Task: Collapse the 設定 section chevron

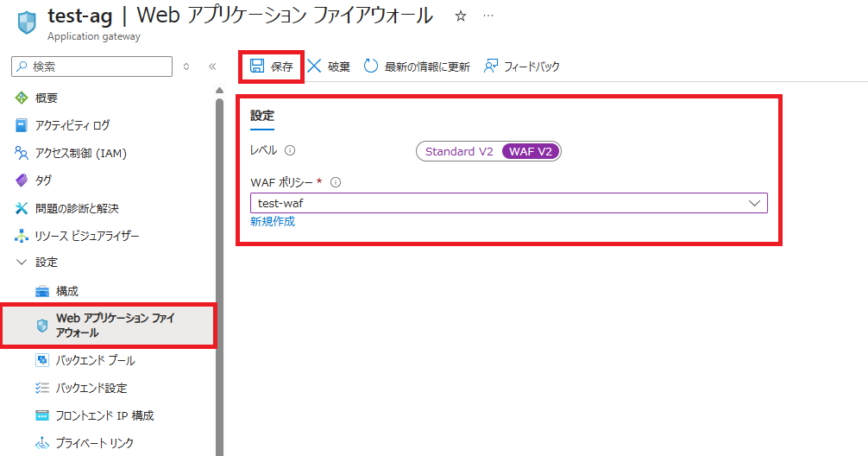Action: (22, 262)
